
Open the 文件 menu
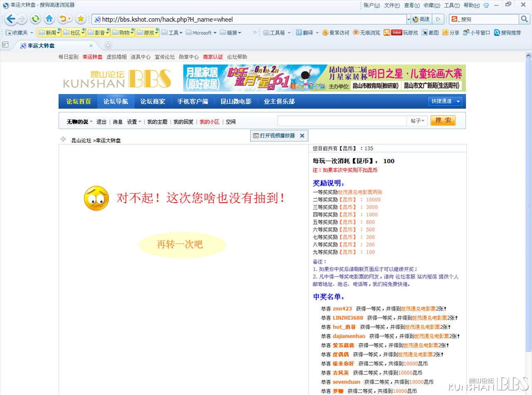point(392,5)
